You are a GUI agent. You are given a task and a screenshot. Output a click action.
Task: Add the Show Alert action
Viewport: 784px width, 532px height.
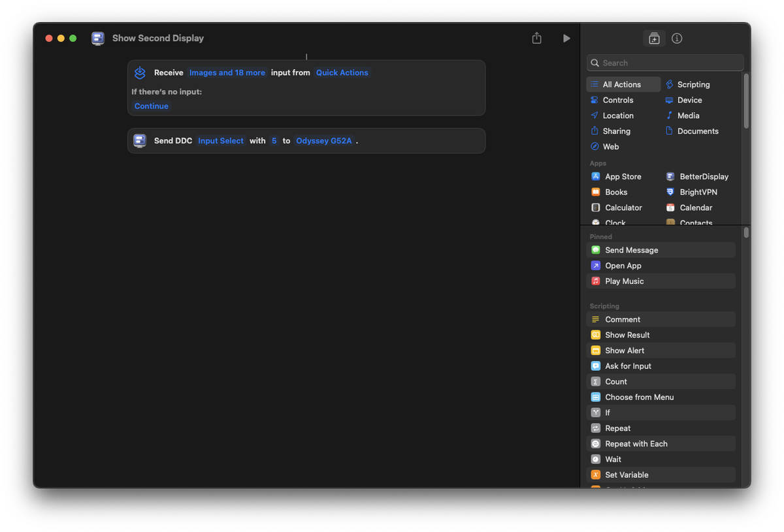click(661, 351)
